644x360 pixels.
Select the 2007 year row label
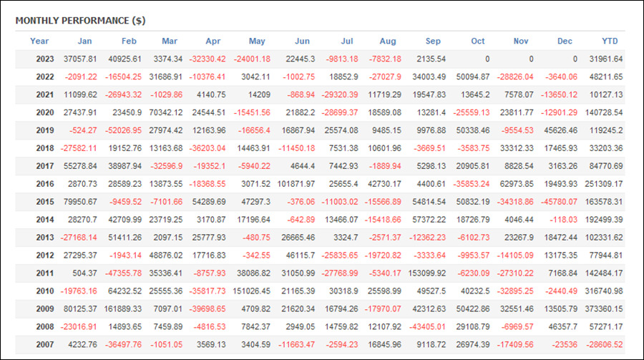pos(45,344)
